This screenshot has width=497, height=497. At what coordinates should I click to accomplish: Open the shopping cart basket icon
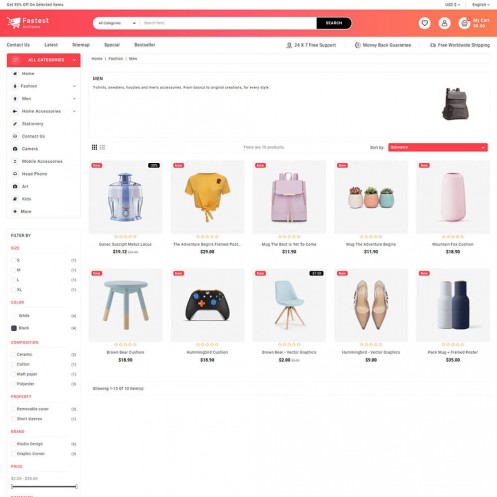(464, 23)
